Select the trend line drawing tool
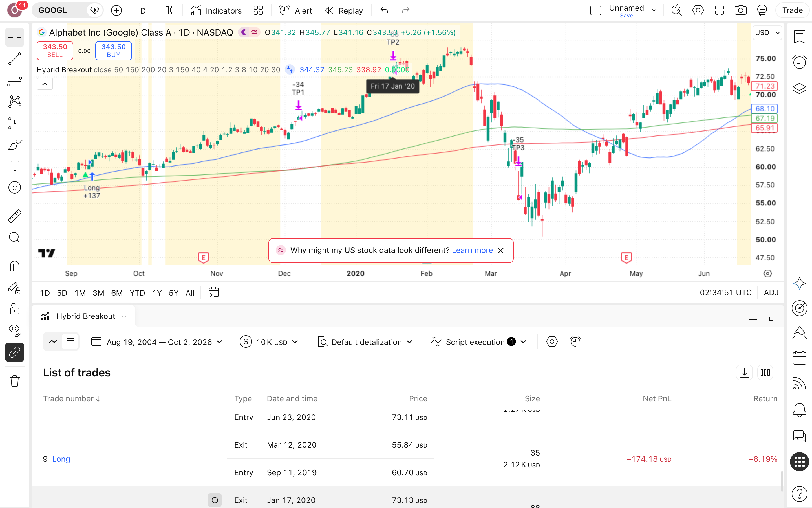This screenshot has width=812, height=508. pyautogui.click(x=14, y=59)
